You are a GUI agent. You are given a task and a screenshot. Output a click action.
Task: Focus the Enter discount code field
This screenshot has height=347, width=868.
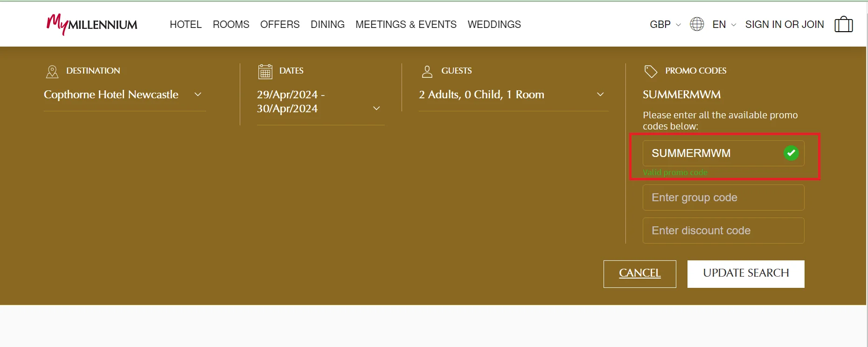click(x=723, y=231)
